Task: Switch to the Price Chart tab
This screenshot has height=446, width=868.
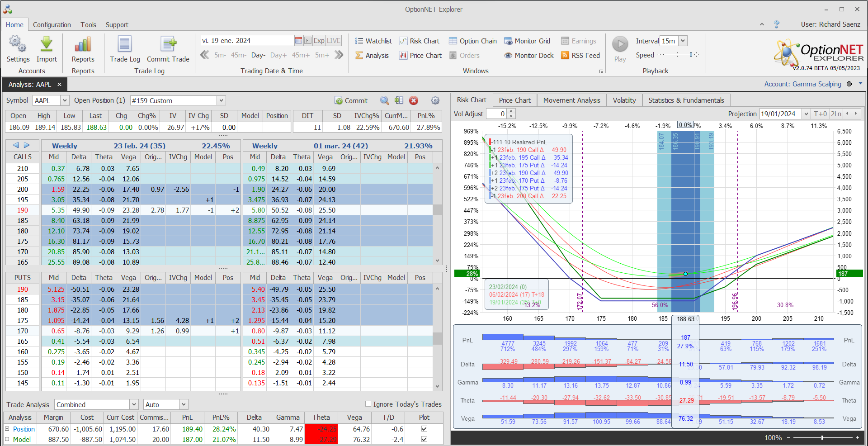Action: click(x=515, y=100)
